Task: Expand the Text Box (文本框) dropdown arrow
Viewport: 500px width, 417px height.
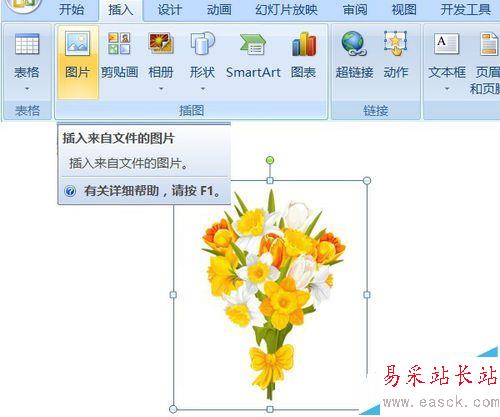Action: pyautogui.click(x=447, y=89)
